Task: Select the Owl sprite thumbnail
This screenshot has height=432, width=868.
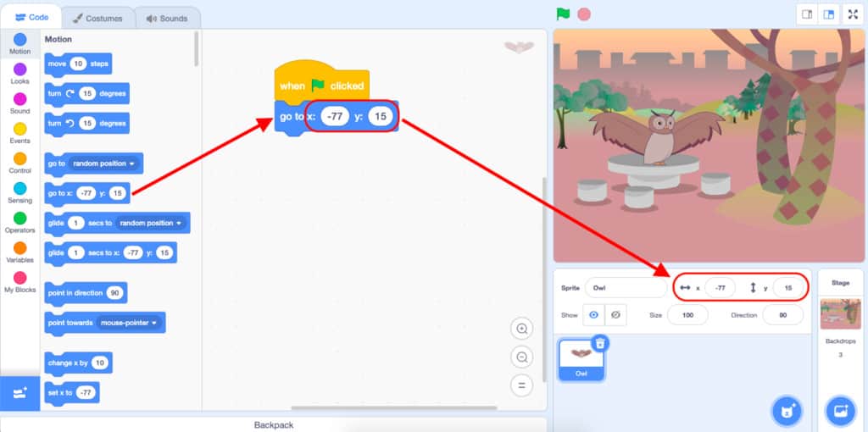Action: coord(581,359)
